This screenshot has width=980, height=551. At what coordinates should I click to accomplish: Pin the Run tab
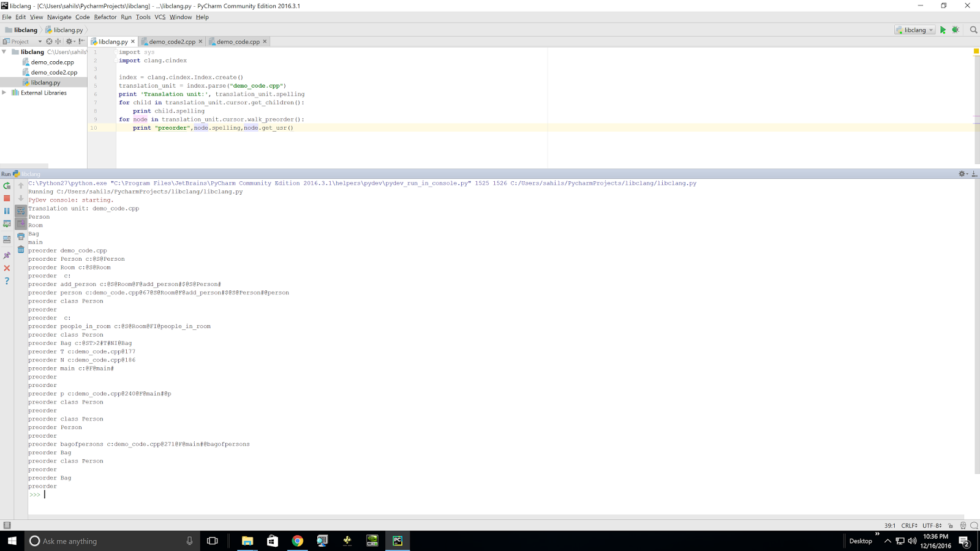tap(7, 255)
